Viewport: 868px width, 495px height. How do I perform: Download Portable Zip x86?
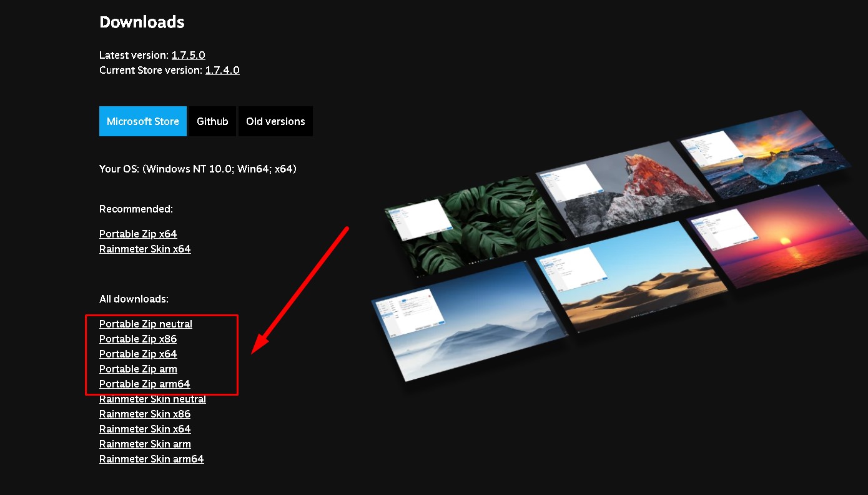coord(138,339)
